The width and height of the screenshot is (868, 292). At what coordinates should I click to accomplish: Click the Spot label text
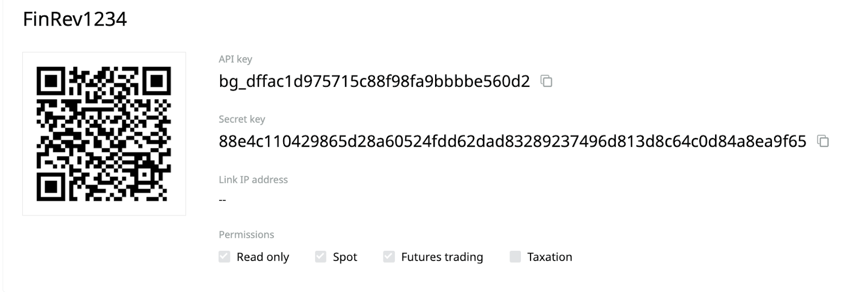tap(345, 257)
